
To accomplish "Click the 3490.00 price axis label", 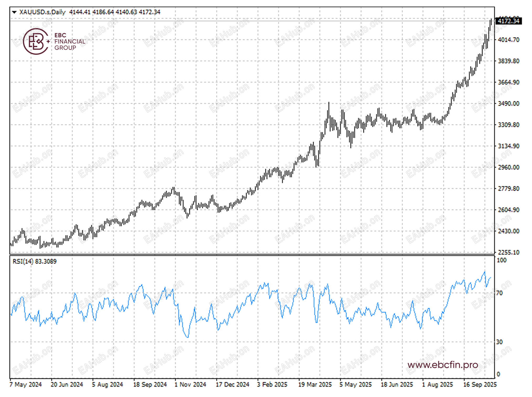I will click(x=508, y=104).
